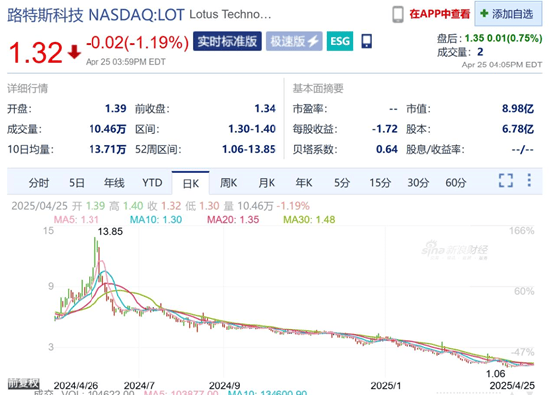Select the YTD chart tab
The image size is (550, 395).
(x=152, y=183)
